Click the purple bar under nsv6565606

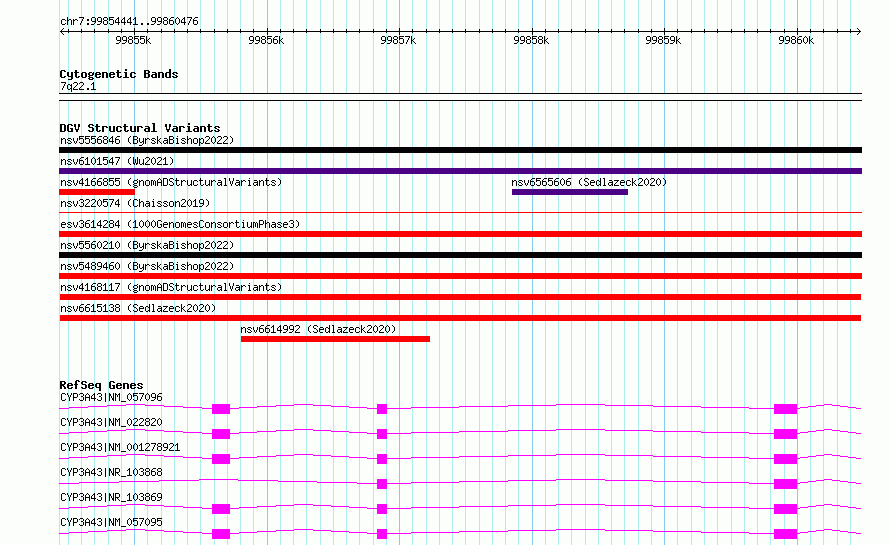(x=570, y=192)
